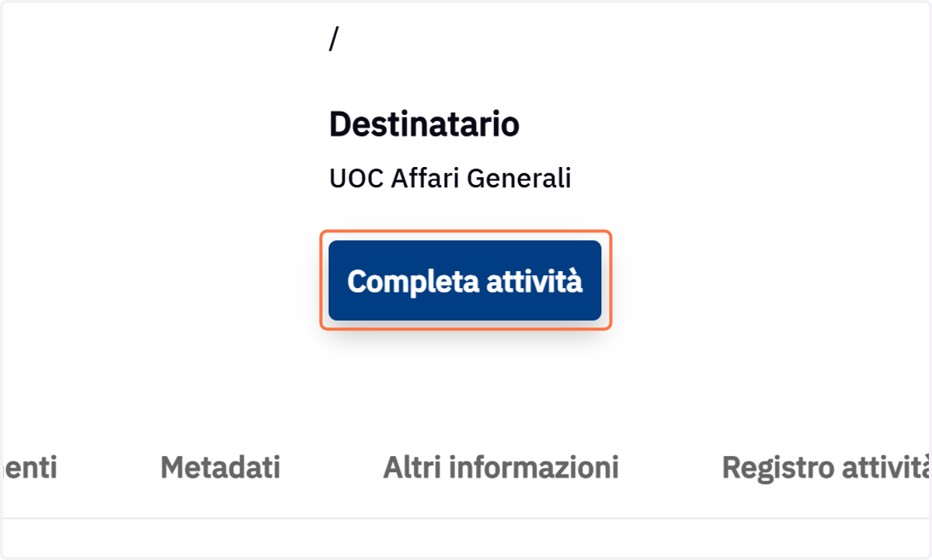Select the Registro attività tab
The height and width of the screenshot is (560, 932).
826,468
